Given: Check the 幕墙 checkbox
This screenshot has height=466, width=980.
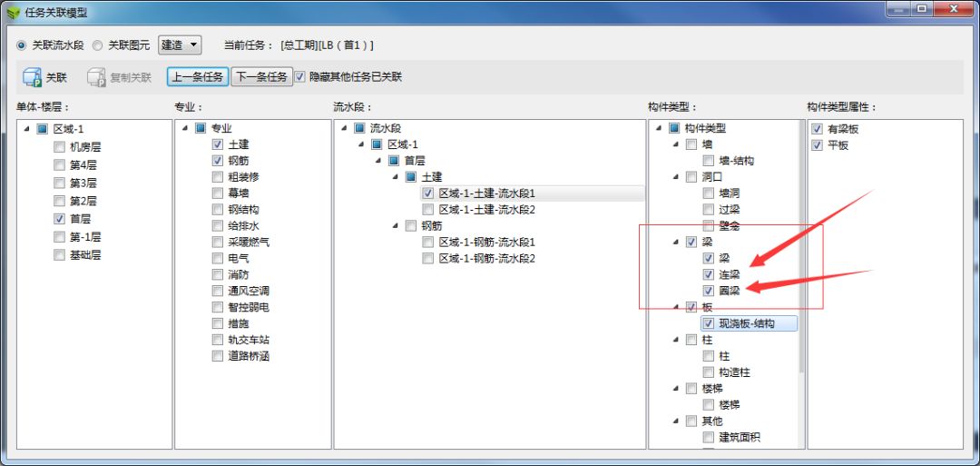Looking at the screenshot, I should pyautogui.click(x=217, y=193).
